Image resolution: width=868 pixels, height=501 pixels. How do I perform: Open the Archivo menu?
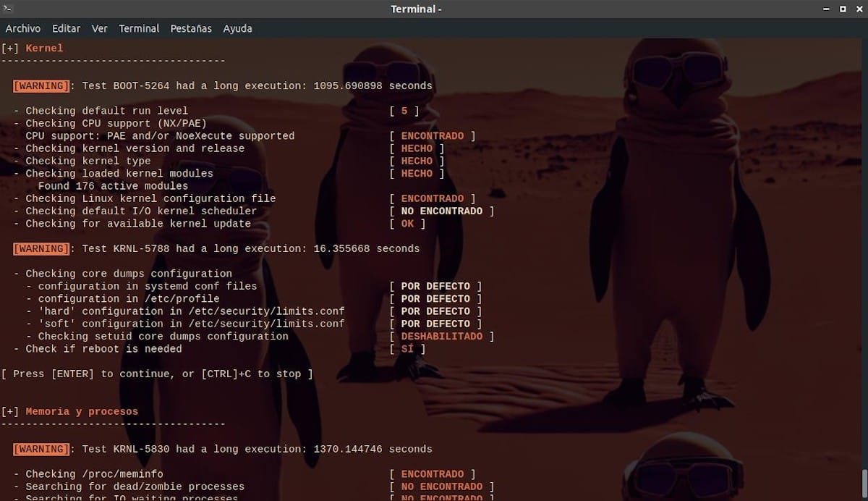pos(23,28)
